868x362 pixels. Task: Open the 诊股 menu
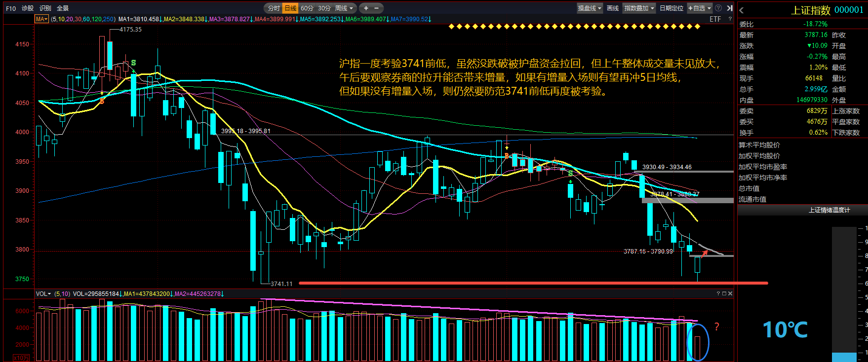coord(28,8)
